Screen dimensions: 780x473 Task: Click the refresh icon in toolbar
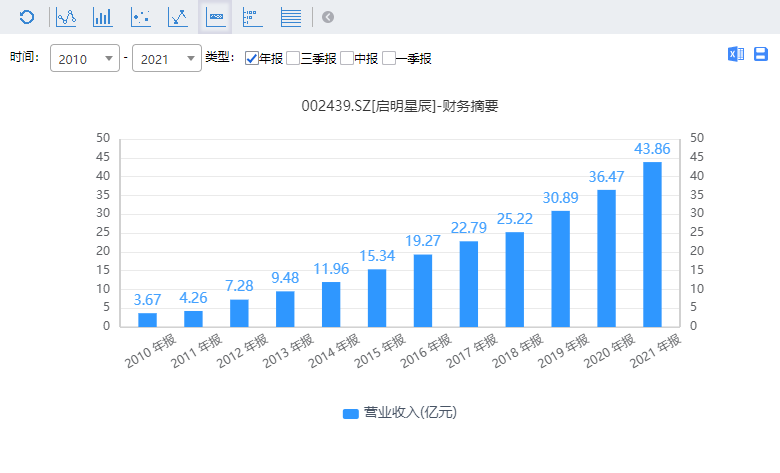[x=27, y=17]
